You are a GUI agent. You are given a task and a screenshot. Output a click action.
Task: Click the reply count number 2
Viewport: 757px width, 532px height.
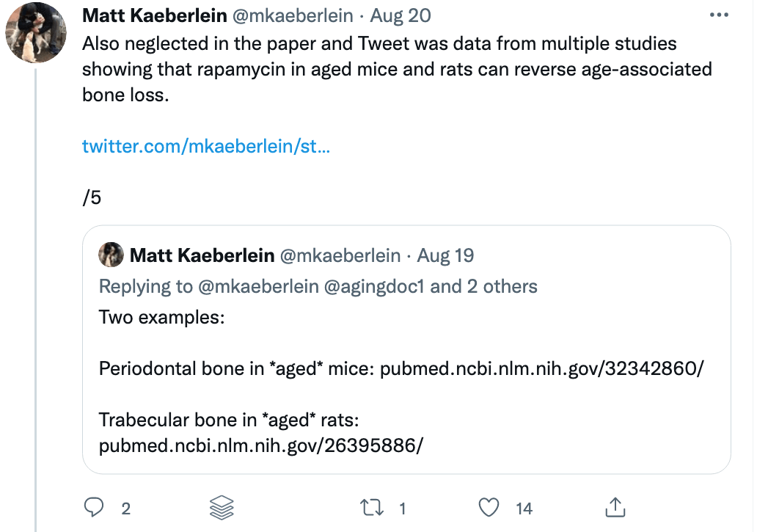pyautogui.click(x=125, y=508)
